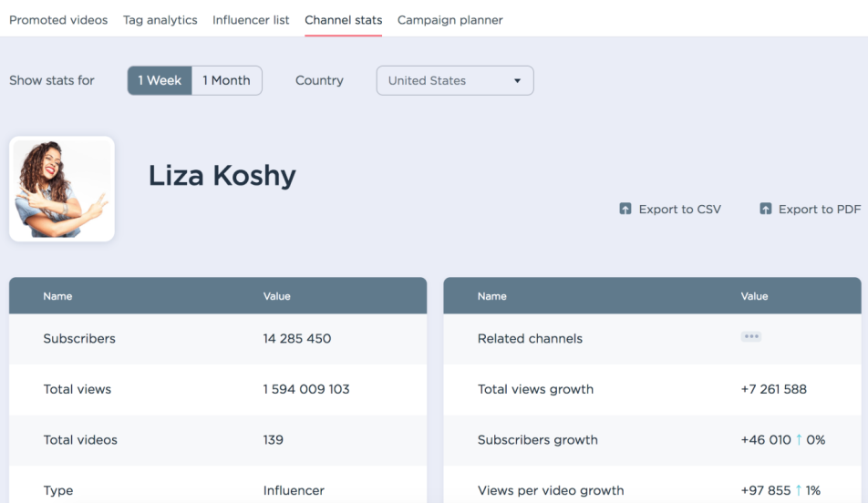Click the Subscribers growth up arrow
Image resolution: width=868 pixels, height=503 pixels.
pos(799,440)
